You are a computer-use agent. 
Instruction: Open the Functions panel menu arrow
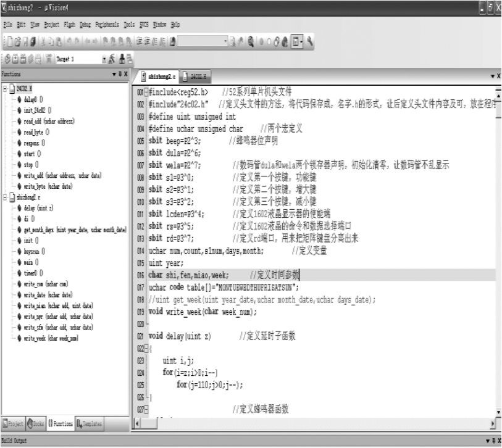click(x=114, y=74)
